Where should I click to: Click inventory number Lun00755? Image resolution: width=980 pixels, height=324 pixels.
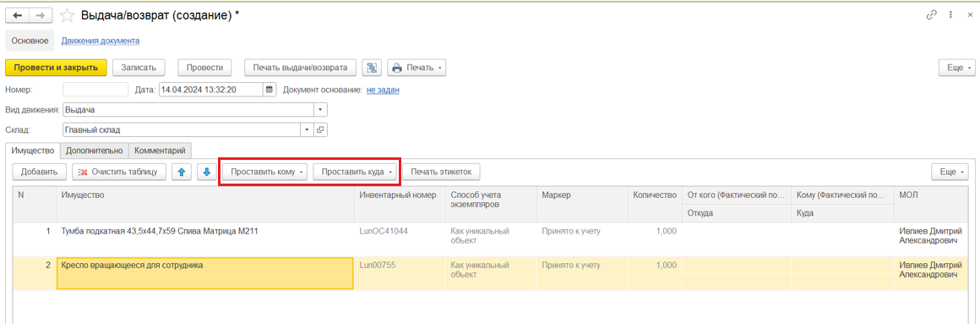tap(378, 265)
